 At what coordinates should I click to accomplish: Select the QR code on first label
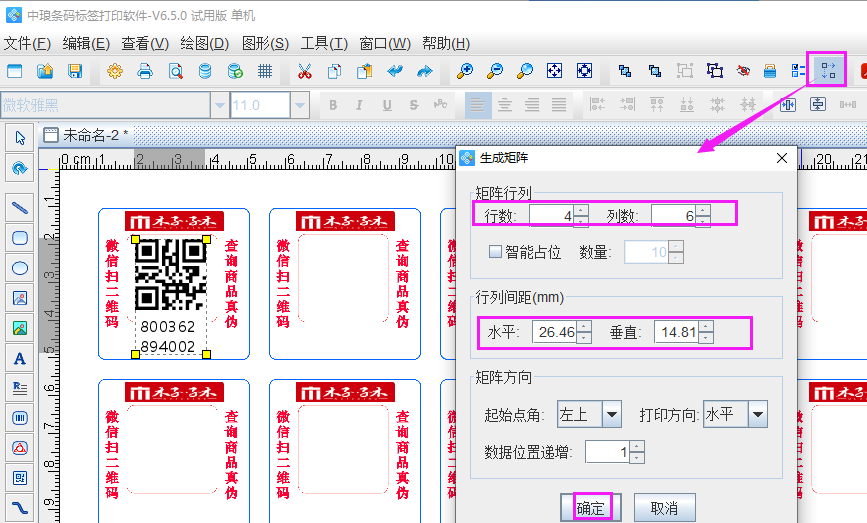171,275
